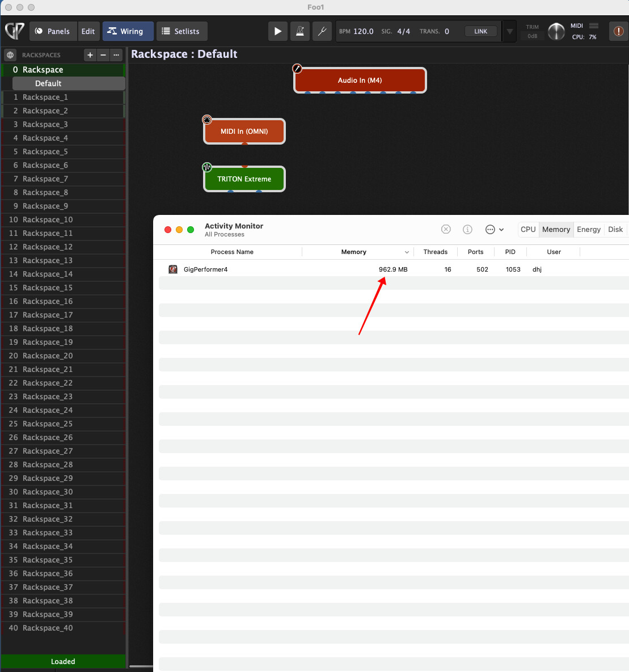Sort by Process Name column

coord(232,252)
